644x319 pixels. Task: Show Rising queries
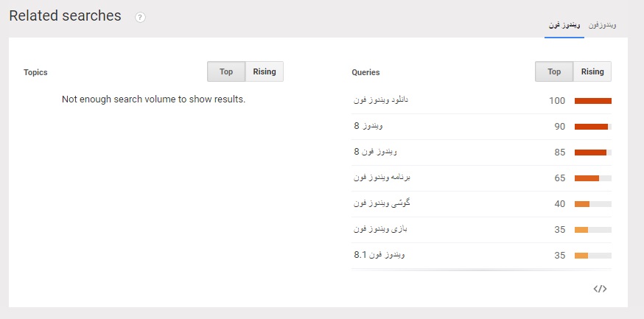coord(592,71)
